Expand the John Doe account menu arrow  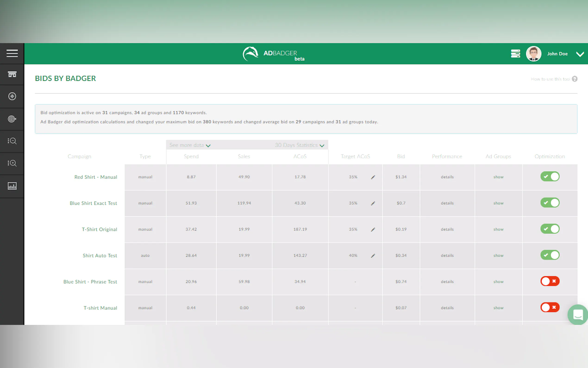[x=580, y=54]
